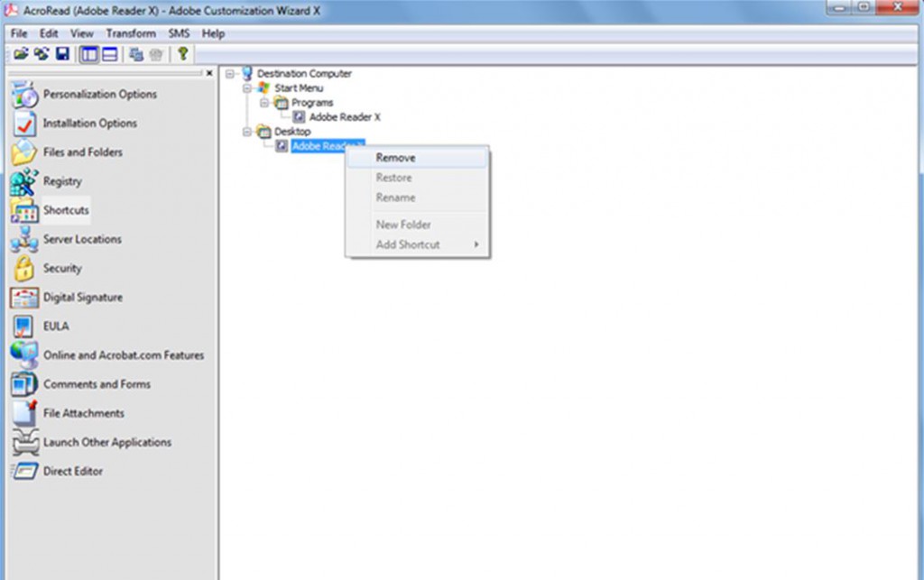
Task: Click the greyed-out toolbar icon before the help icon
Action: (x=156, y=55)
